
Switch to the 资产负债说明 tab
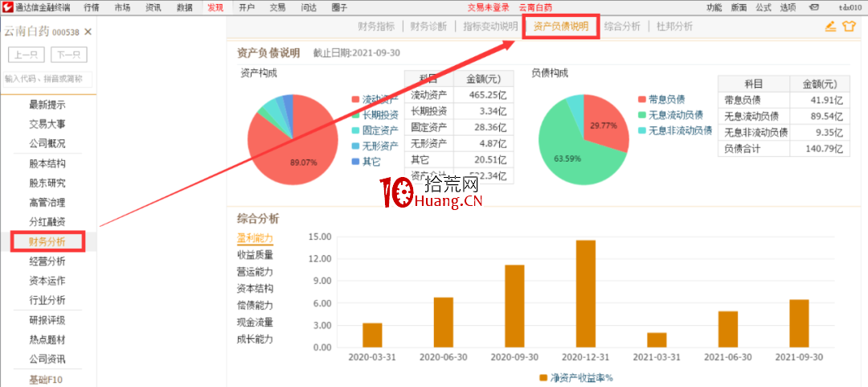pos(561,27)
